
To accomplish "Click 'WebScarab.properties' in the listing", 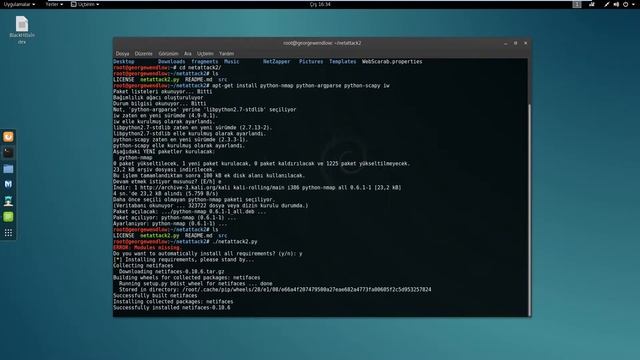I will tap(392, 62).
